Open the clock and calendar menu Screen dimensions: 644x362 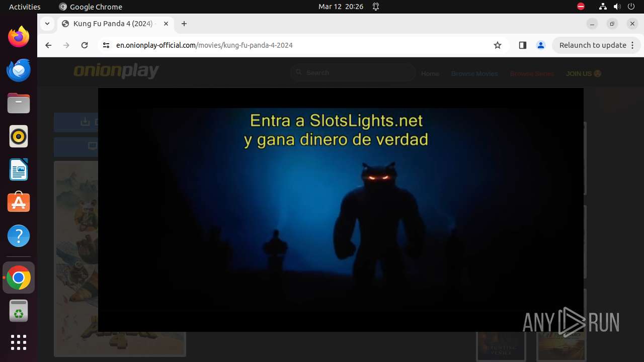tap(341, 7)
